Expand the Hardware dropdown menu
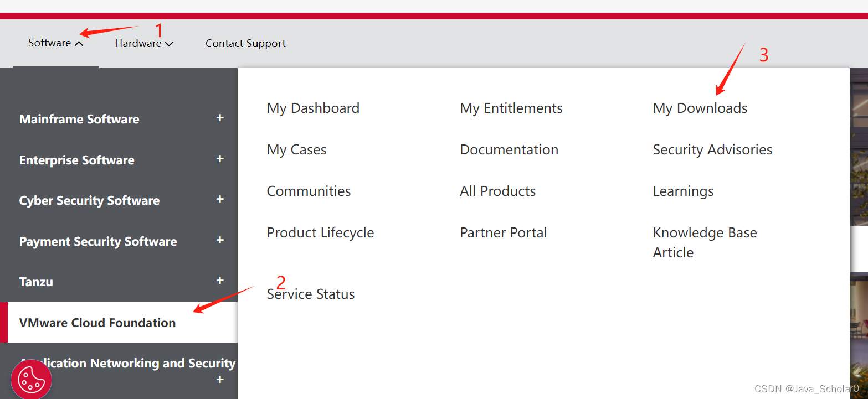The height and width of the screenshot is (399, 868). pyautogui.click(x=144, y=43)
